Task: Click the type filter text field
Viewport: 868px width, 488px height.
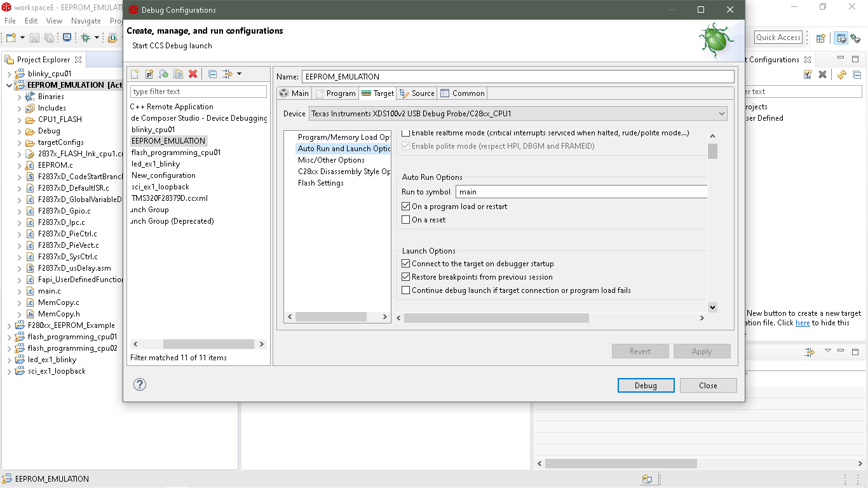Action: click(x=198, y=91)
